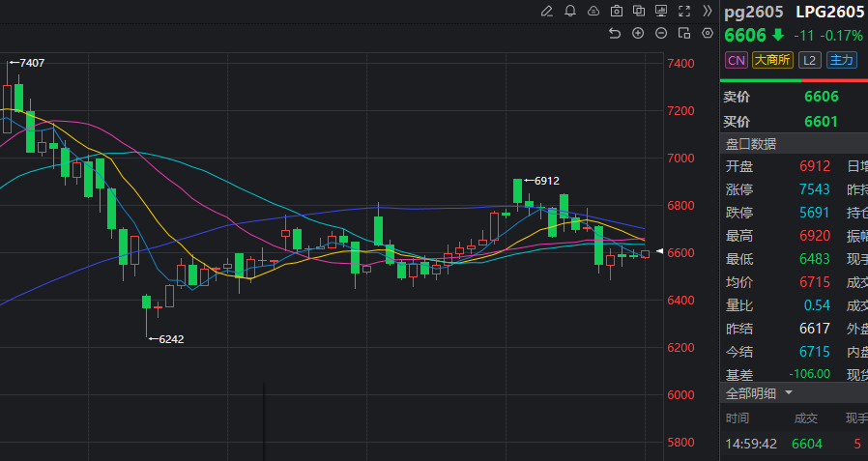Click the 卖价 label
This screenshot has width=868, height=461.
737,97
